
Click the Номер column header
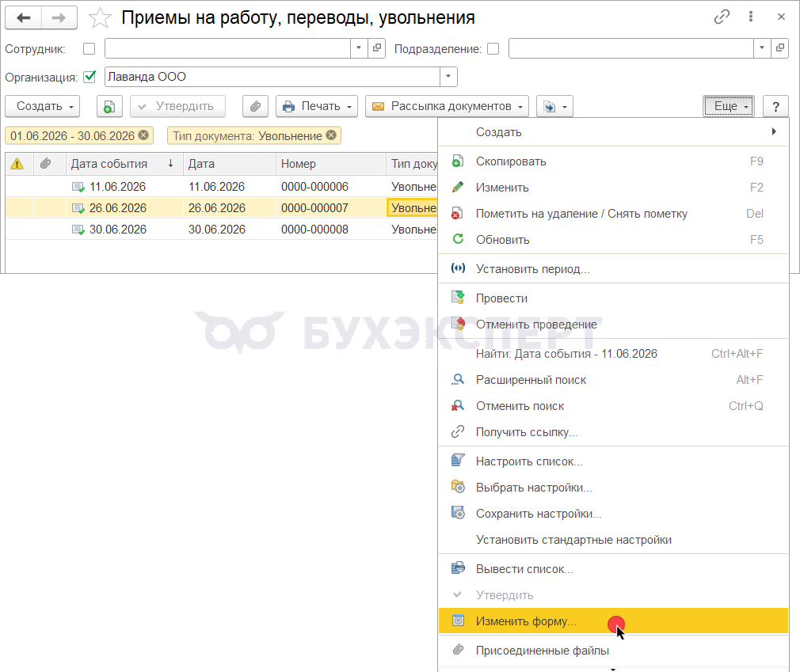(330, 164)
